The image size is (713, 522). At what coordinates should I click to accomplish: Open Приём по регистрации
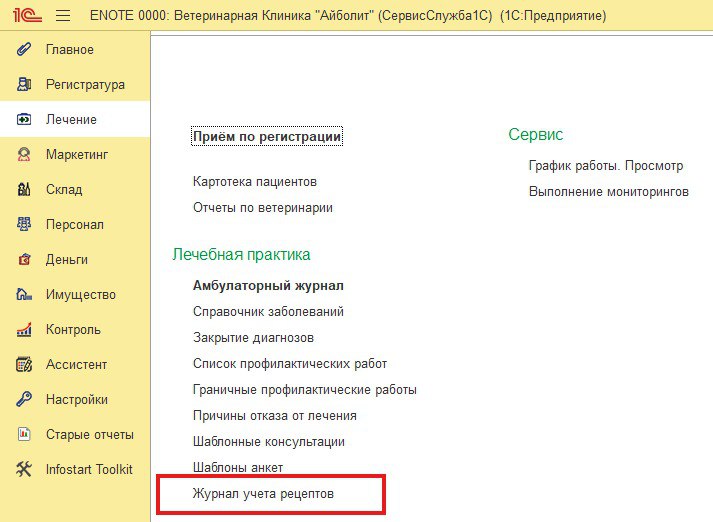click(267, 136)
